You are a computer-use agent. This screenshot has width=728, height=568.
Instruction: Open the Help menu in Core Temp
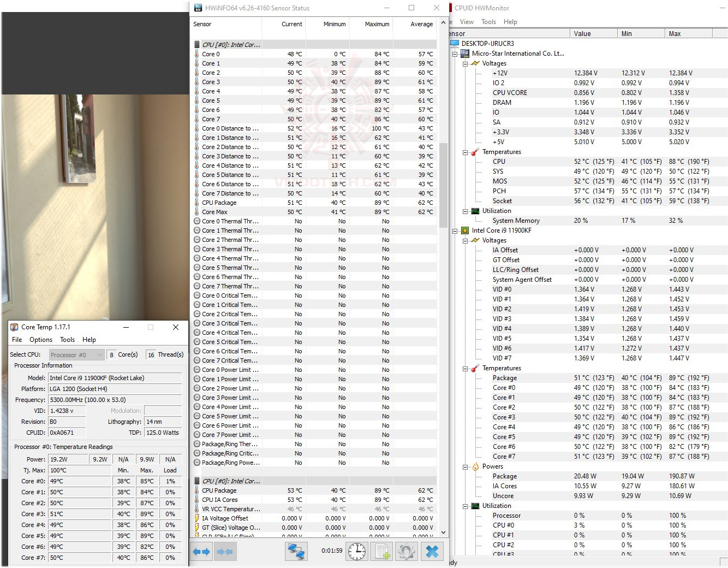[x=89, y=340]
